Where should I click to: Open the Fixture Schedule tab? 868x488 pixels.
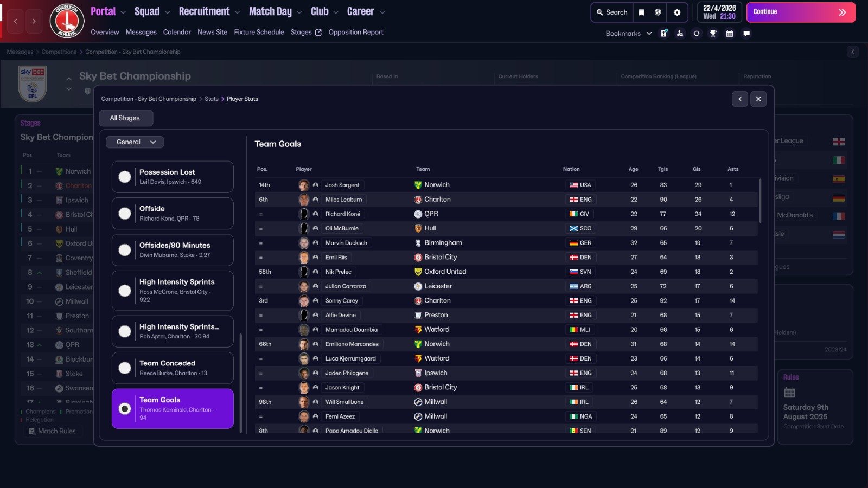coord(259,33)
